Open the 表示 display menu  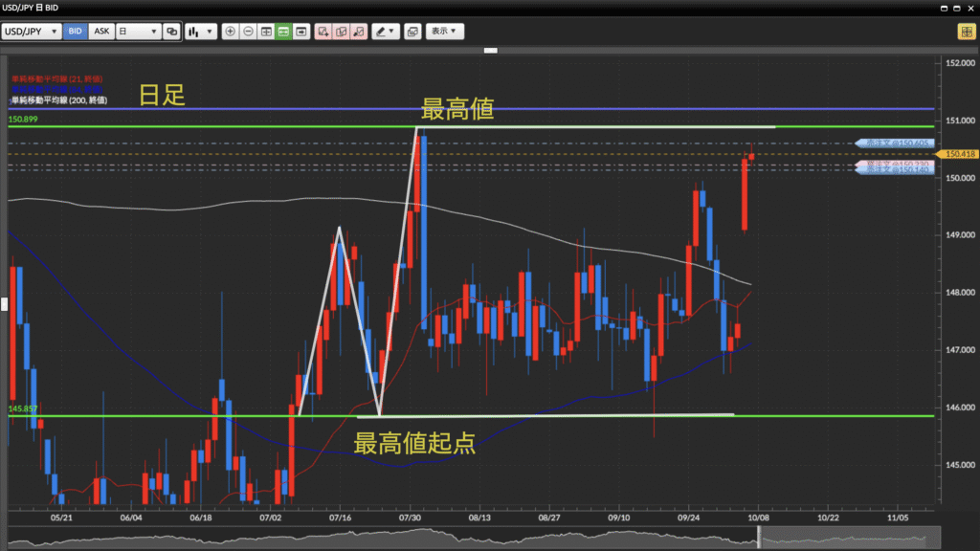(x=445, y=32)
